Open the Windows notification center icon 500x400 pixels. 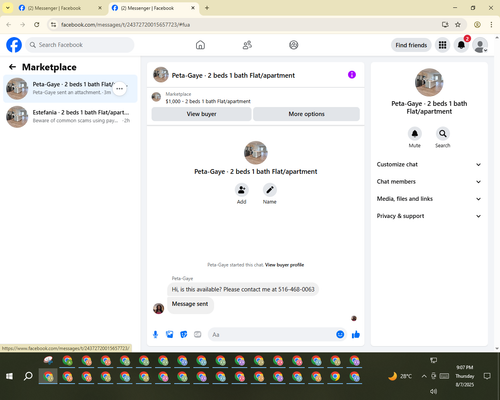coord(487,376)
